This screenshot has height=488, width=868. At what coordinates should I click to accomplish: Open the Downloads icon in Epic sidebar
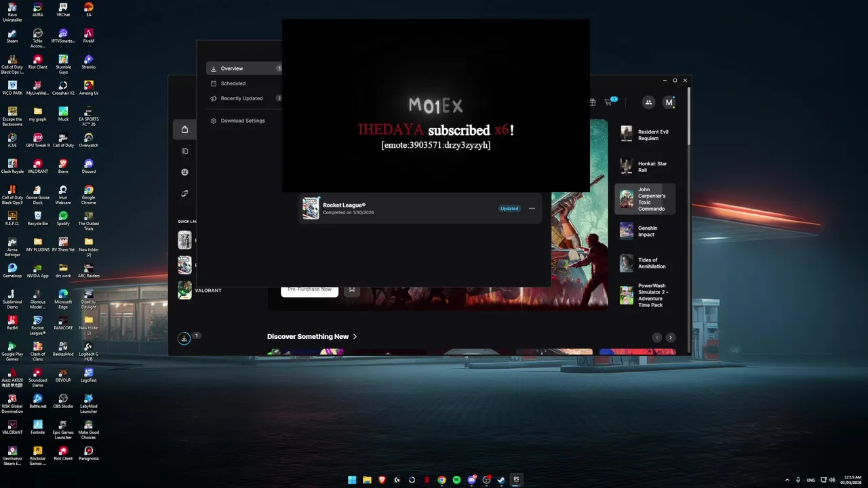[184, 338]
